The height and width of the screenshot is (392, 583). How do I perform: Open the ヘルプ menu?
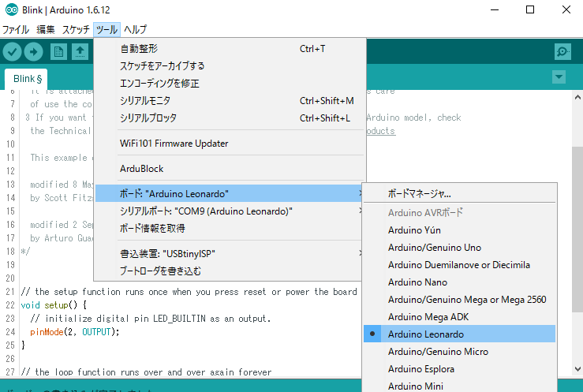coord(136,29)
